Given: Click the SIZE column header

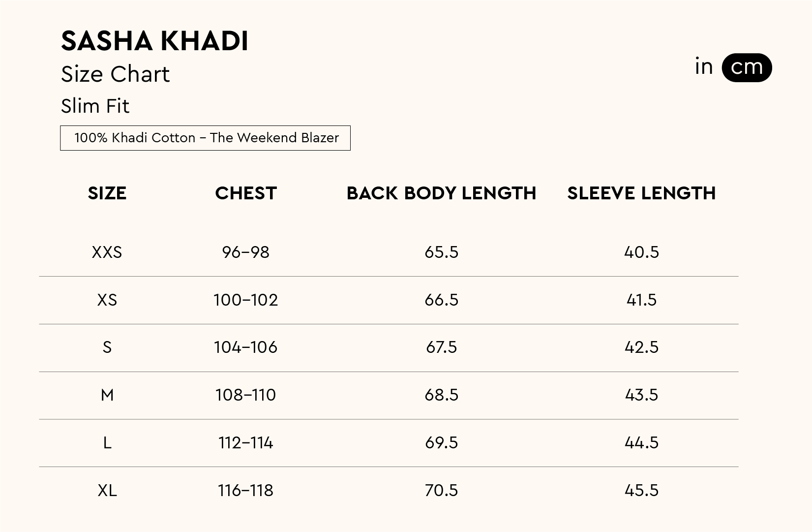Looking at the screenshot, I should click(x=107, y=193).
